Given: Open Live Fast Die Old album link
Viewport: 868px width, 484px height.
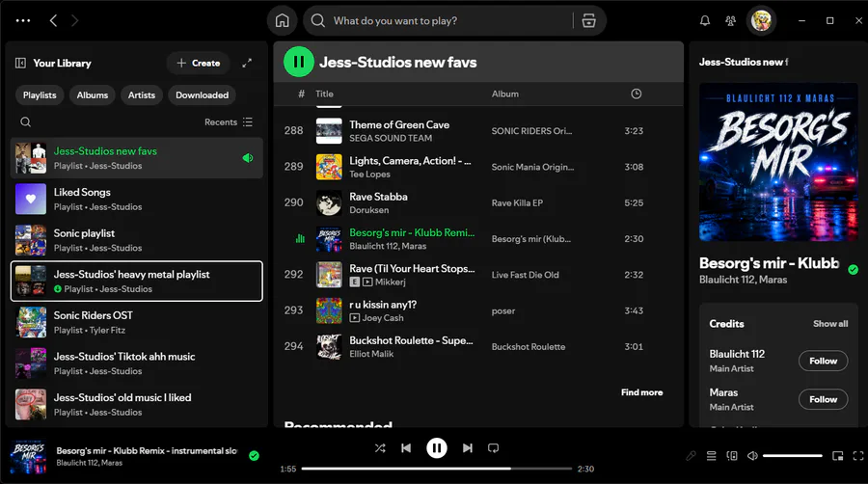Looking at the screenshot, I should [525, 275].
